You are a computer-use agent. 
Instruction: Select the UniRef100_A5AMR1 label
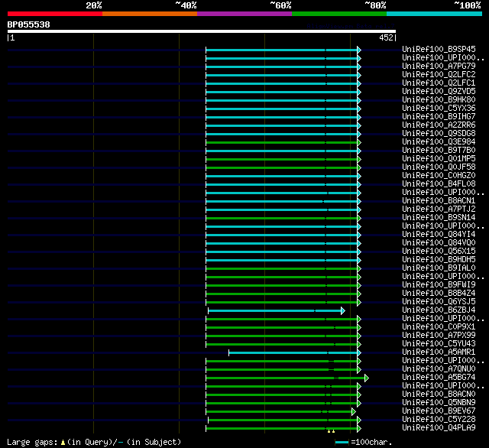[439, 352]
